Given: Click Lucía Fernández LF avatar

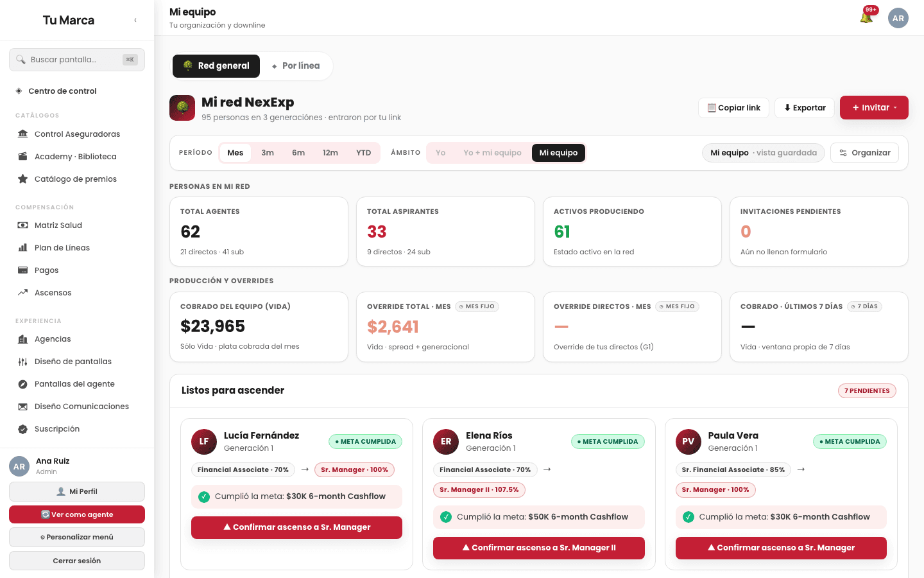Looking at the screenshot, I should [x=204, y=442].
